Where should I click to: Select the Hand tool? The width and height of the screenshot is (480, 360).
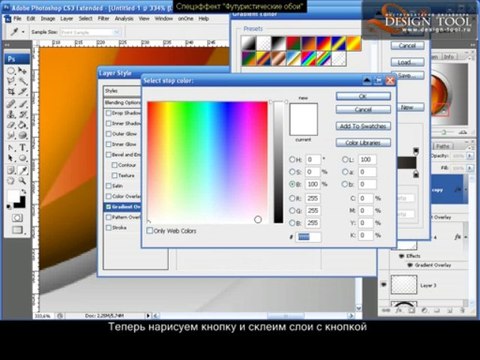(x=11, y=181)
